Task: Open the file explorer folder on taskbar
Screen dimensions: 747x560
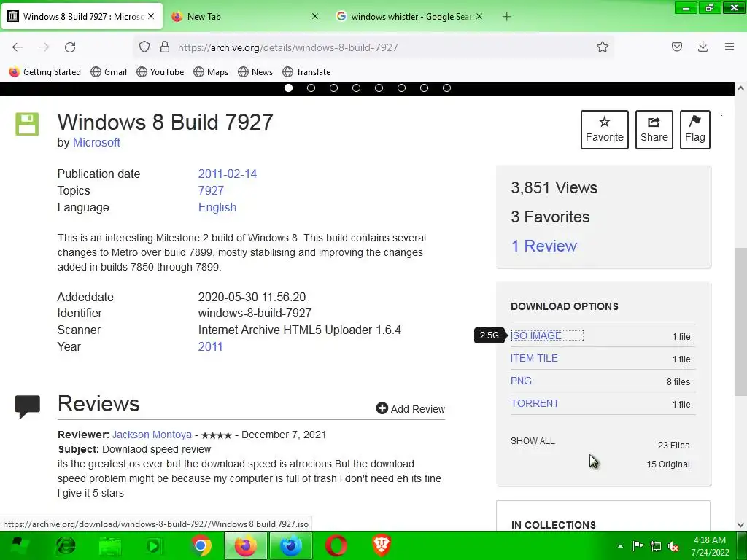Action: (x=111, y=545)
